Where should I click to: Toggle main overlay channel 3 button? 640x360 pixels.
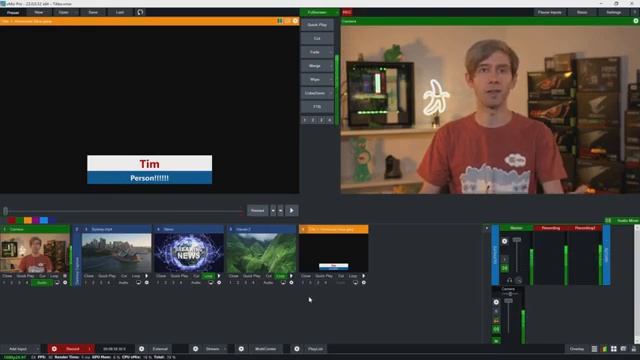[x=321, y=120]
